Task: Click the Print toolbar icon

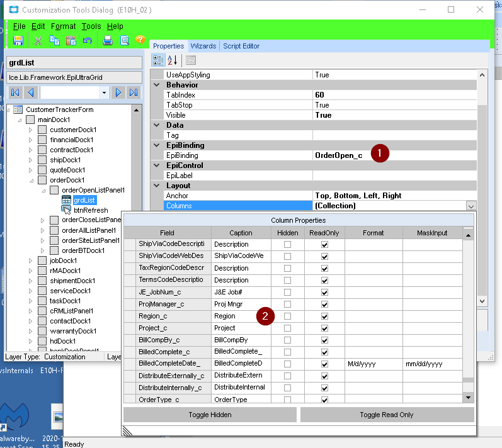Action: point(108,40)
